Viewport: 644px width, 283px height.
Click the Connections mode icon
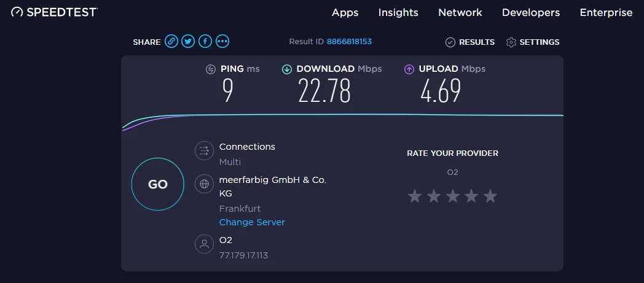[x=203, y=150]
